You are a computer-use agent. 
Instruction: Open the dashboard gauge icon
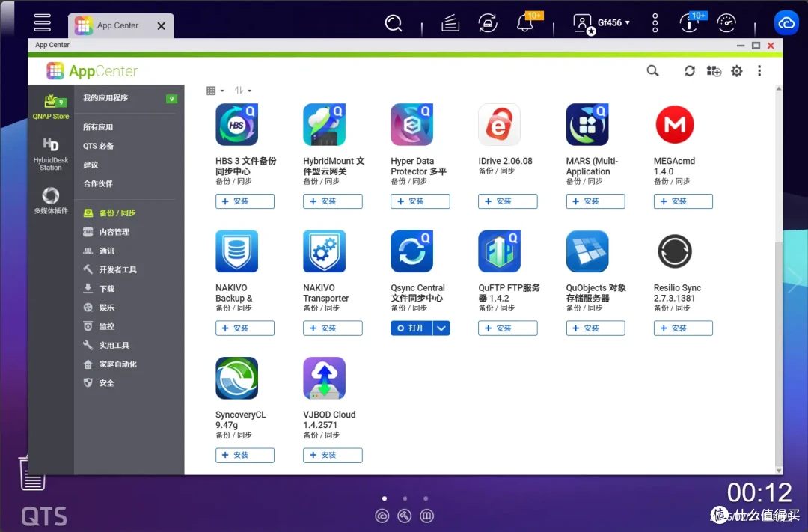tap(726, 23)
